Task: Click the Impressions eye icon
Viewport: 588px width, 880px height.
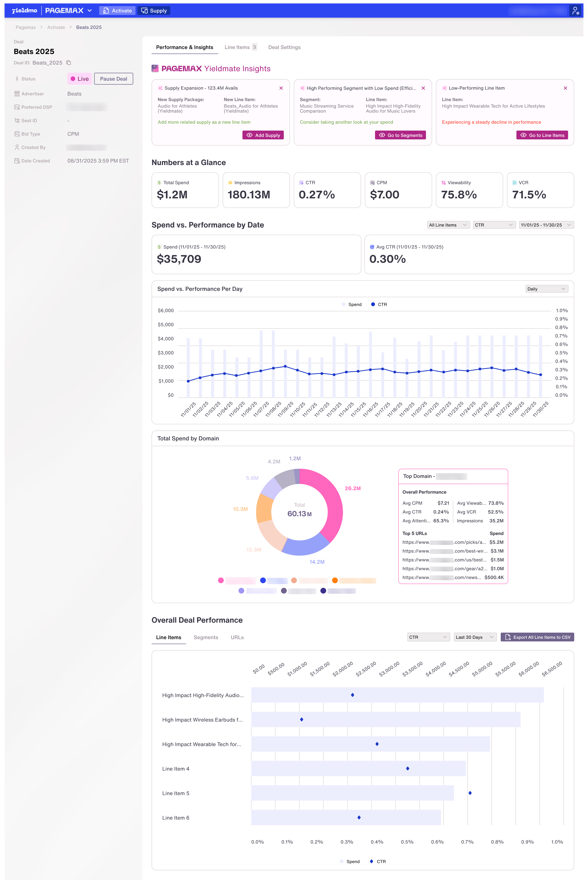Action: [230, 183]
